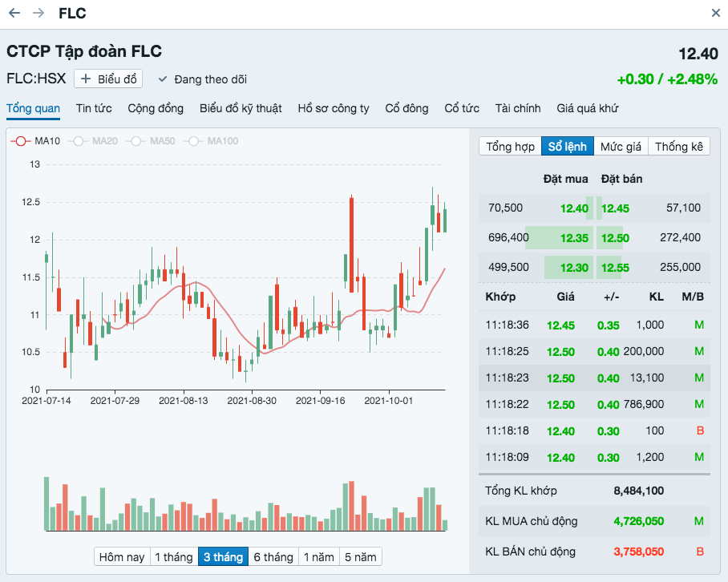The image size is (728, 582).
Task: Click the 2021-08-30 date axis label
Action: tap(252, 401)
